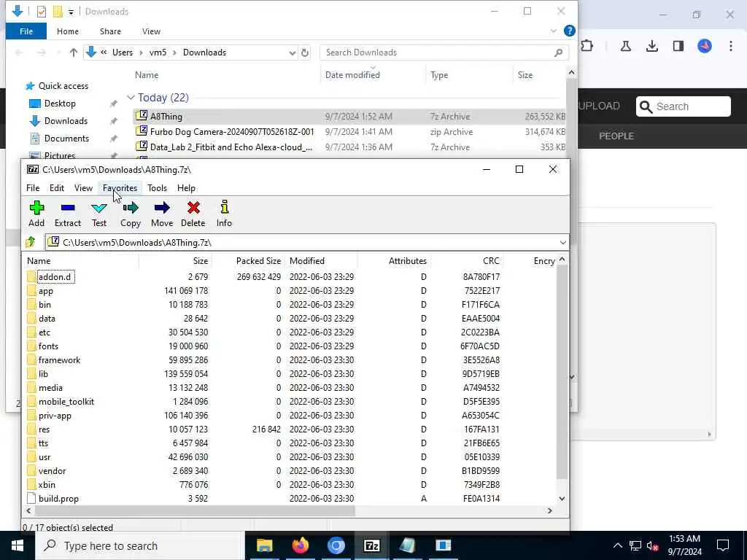Collapse the Today (22) group
The height and width of the screenshot is (560, 747).
131,98
